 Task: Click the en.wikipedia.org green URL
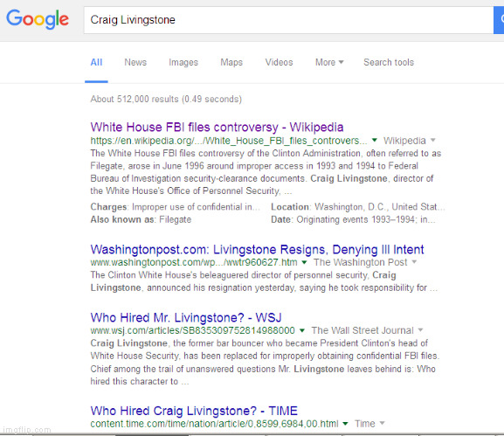pos(229,141)
